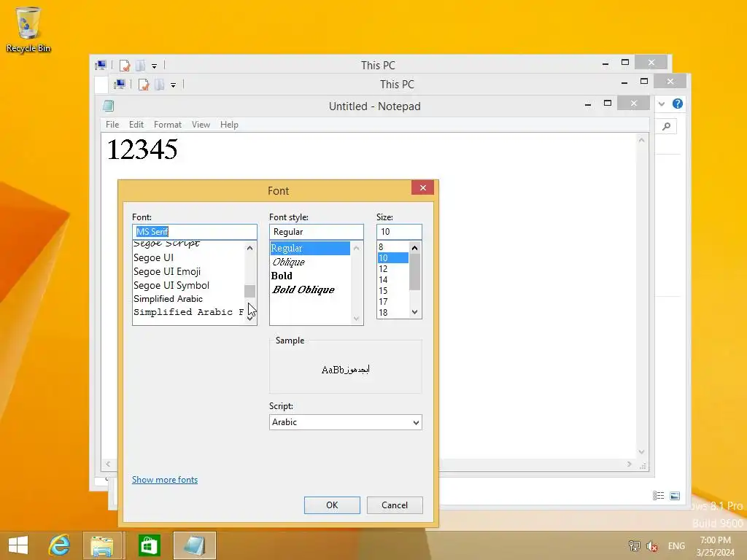
Task: Click Properties icon in second This PC toolbar
Action: 144,85
